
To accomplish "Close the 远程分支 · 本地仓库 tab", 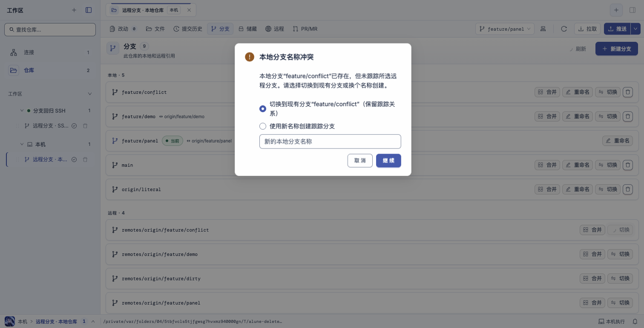I will [189, 10].
